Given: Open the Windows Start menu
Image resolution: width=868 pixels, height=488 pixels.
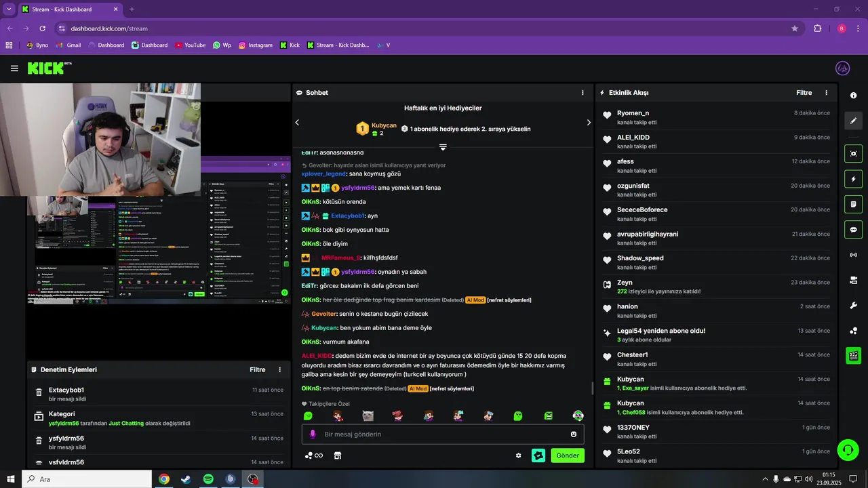Looking at the screenshot, I should [x=10, y=479].
